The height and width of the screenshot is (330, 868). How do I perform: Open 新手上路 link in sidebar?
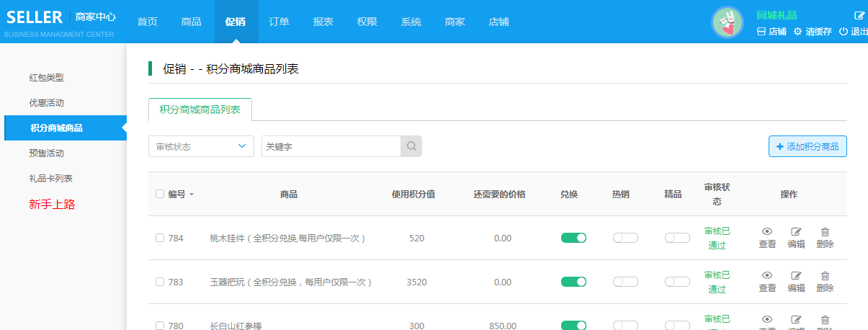click(52, 205)
